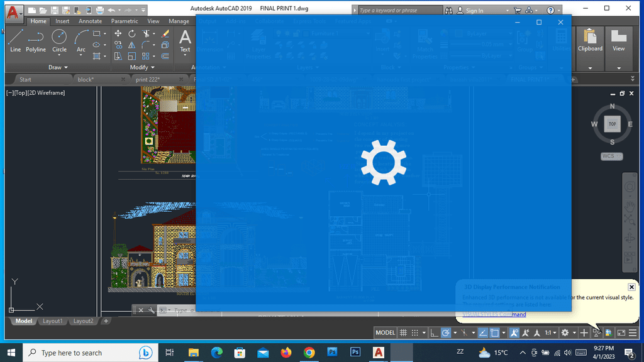Toggle 2D object snap in status bar
Screen dimensions: 644x362
point(494,333)
